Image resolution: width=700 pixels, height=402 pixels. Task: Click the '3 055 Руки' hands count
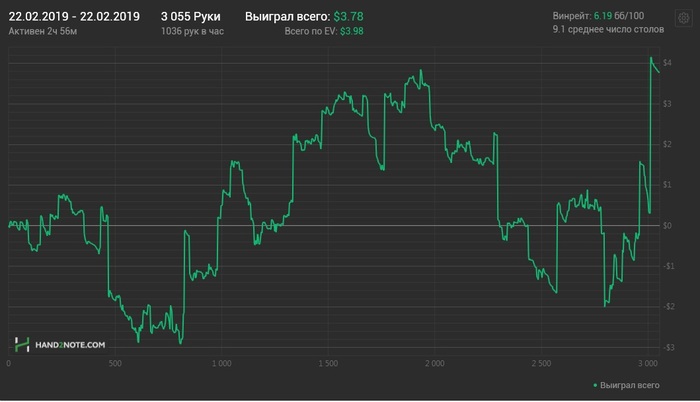coord(191,17)
